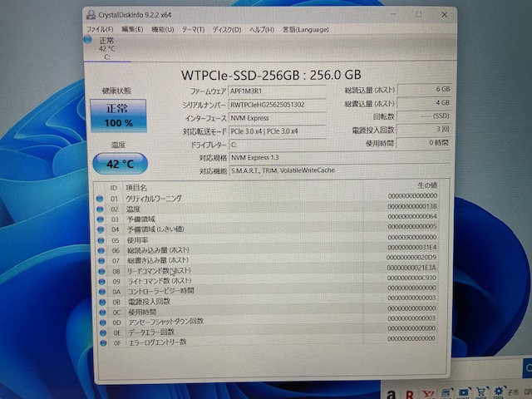Click the 42 °C temperature button
Screen dimensions: 532x399
(118, 162)
